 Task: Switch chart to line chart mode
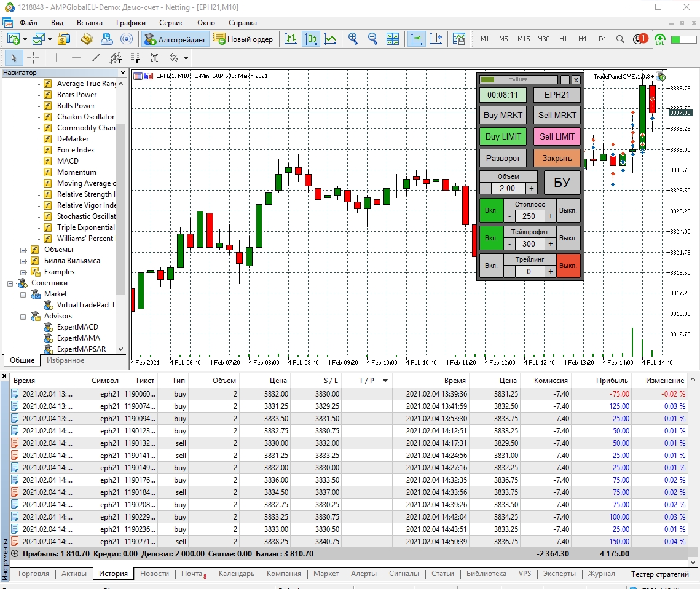point(331,39)
